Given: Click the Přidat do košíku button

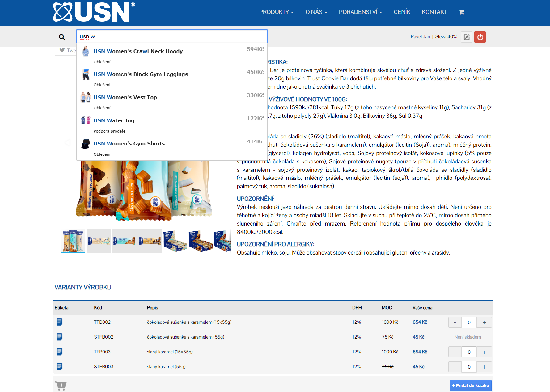Looking at the screenshot, I should 470,386.
